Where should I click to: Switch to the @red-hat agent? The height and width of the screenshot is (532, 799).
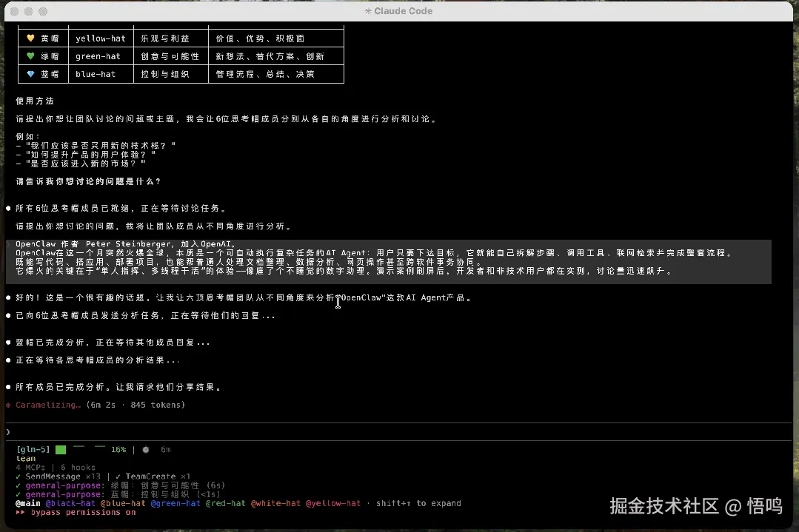click(225, 503)
